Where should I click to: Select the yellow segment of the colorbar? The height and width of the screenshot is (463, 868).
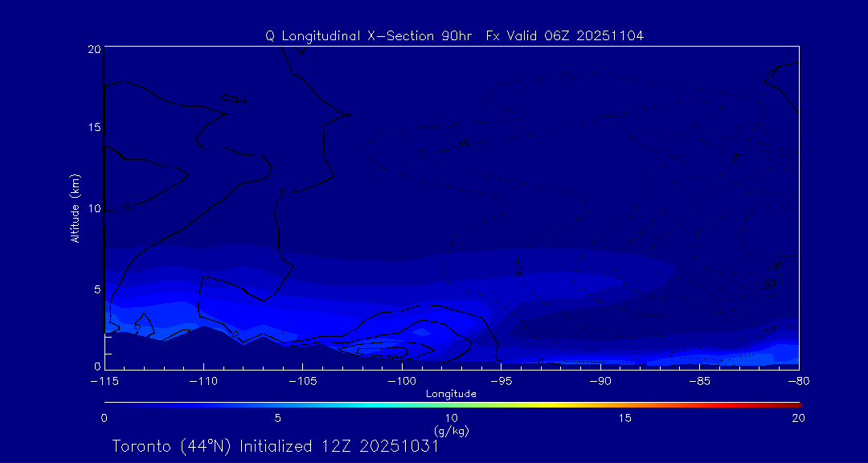pyautogui.click(x=548, y=405)
